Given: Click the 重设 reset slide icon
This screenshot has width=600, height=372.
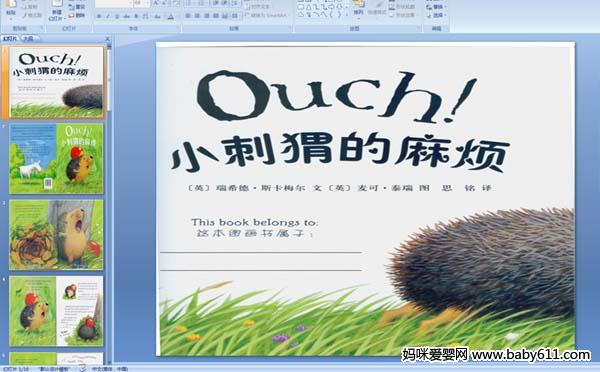Looking at the screenshot, I should coord(72,7).
